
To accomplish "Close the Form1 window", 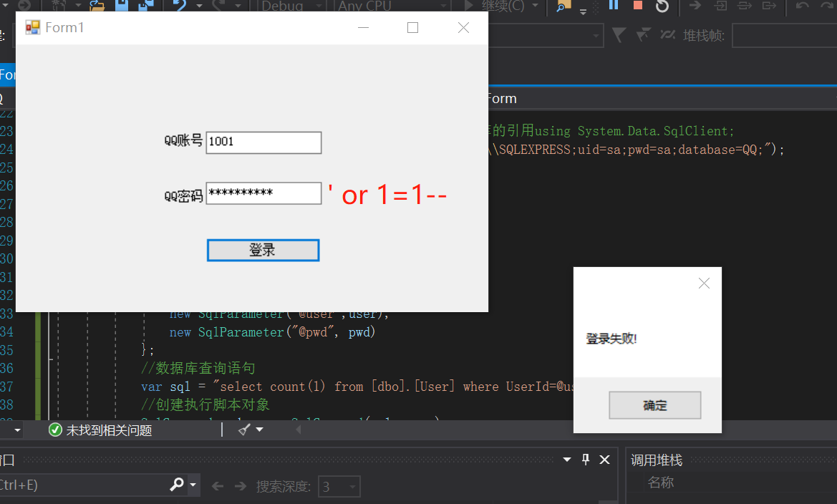I will coord(463,28).
